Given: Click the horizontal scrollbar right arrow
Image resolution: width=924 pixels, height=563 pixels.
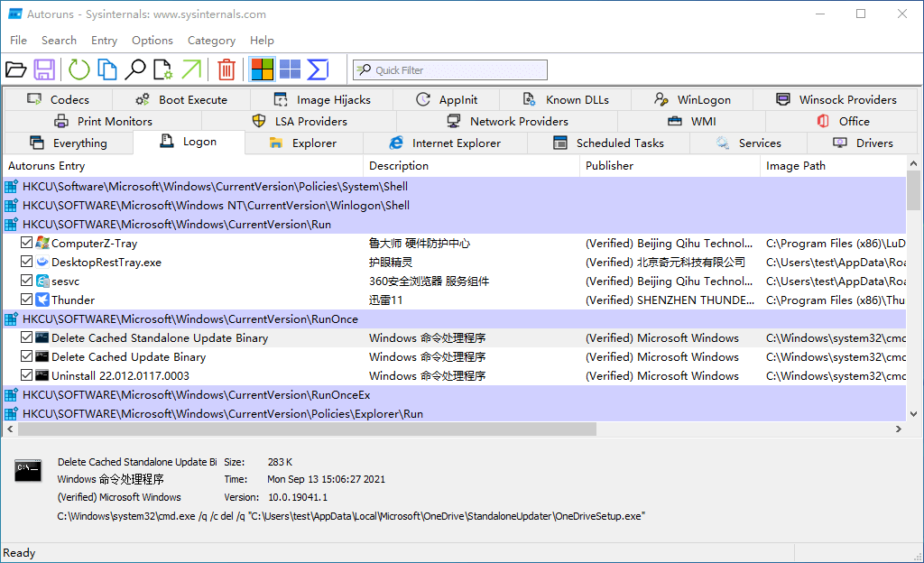Looking at the screenshot, I should tap(899, 429).
